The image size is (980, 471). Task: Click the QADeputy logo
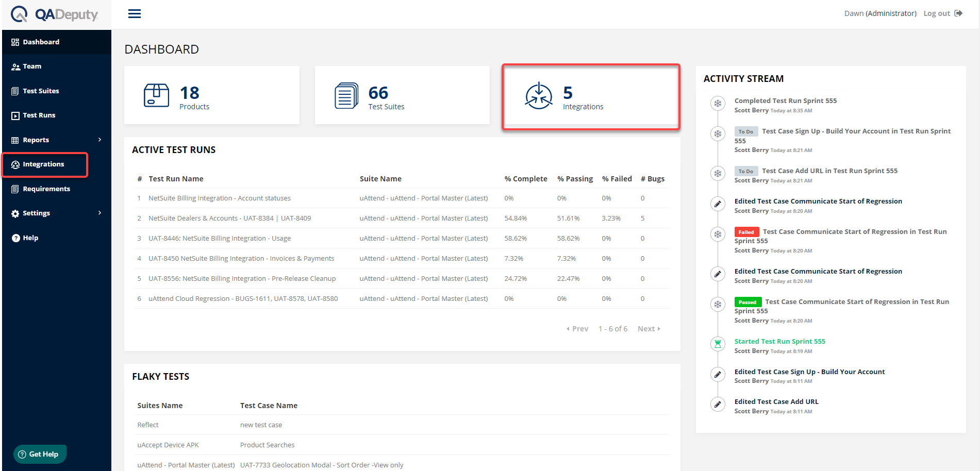[x=55, y=14]
